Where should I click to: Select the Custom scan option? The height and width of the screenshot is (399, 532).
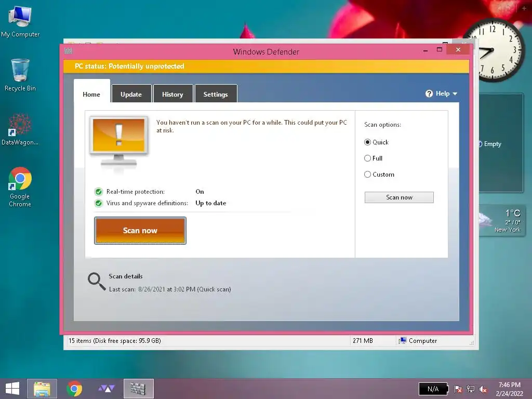tap(367, 175)
